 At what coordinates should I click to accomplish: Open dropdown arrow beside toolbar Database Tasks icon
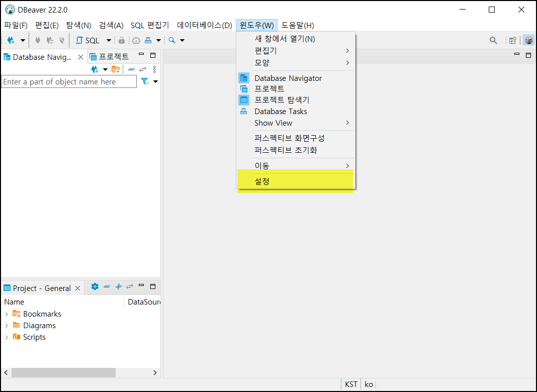(x=158, y=40)
